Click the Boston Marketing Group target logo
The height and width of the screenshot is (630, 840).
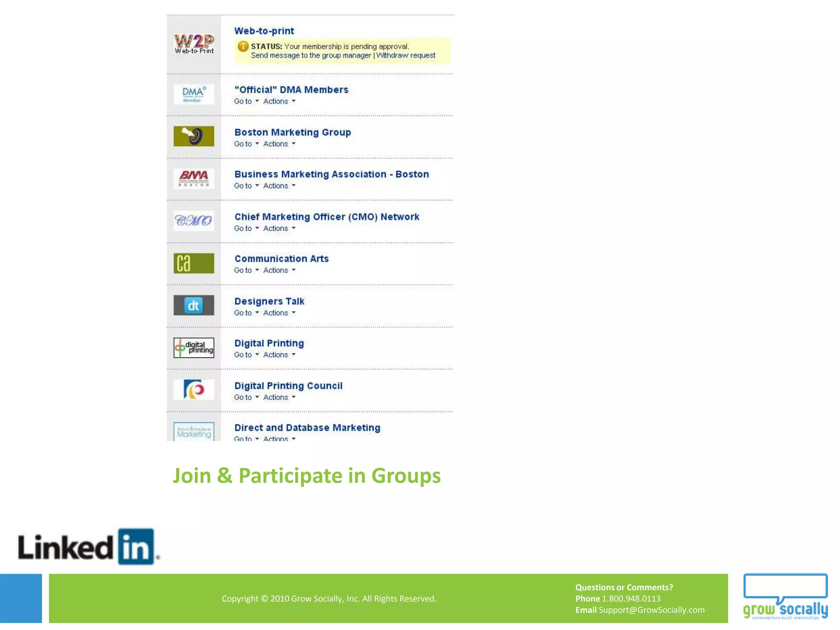point(194,136)
